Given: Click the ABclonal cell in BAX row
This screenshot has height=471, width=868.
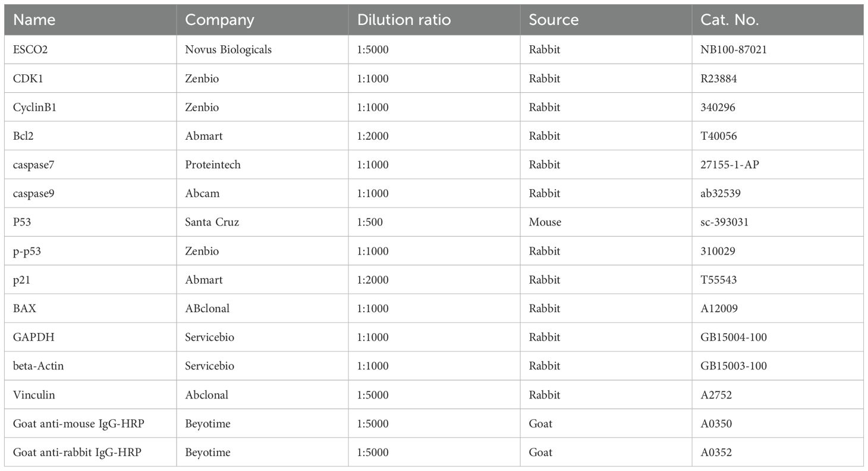Looking at the screenshot, I should click(x=207, y=309).
